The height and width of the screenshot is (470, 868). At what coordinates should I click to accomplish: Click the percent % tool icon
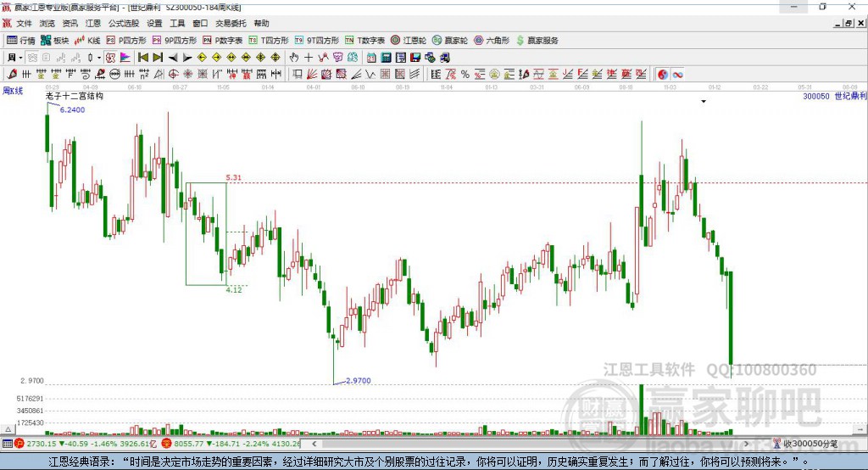465,75
